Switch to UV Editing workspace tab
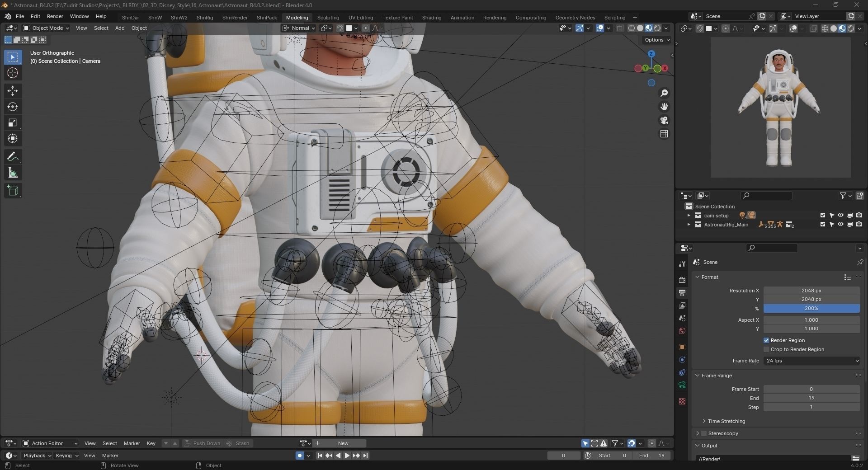Screen dimensions: 868x470 [x=361, y=18]
